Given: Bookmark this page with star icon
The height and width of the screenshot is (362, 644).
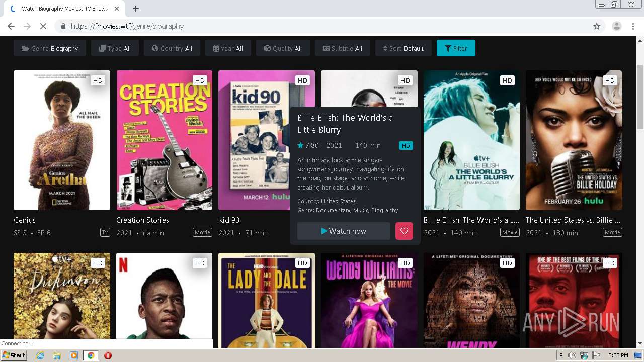Looking at the screenshot, I should [x=597, y=26].
